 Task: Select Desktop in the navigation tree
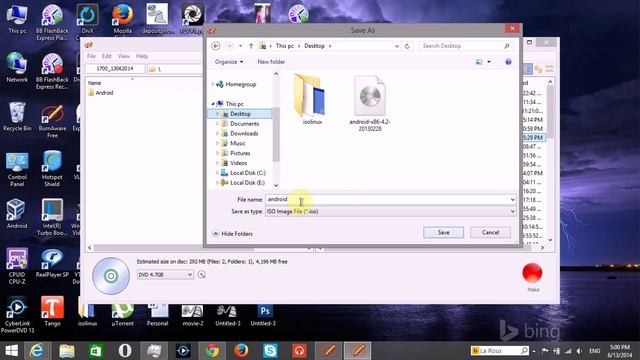point(240,114)
